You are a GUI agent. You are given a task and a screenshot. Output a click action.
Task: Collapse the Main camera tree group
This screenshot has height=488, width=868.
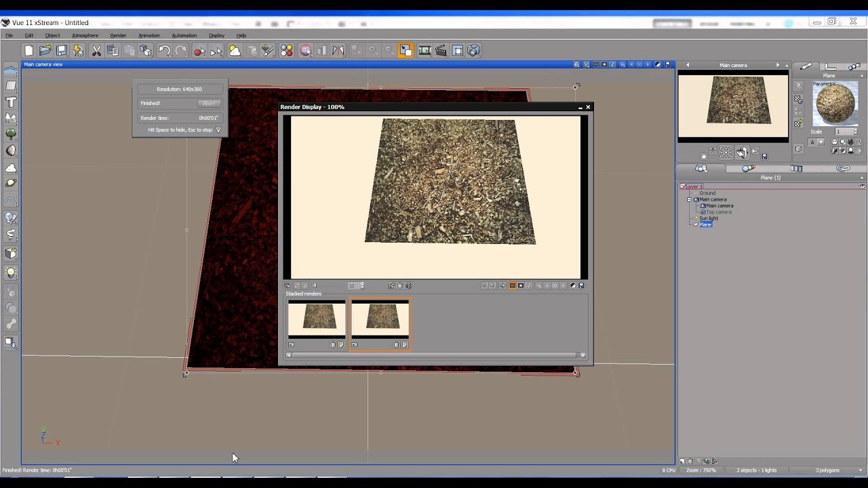tap(689, 200)
